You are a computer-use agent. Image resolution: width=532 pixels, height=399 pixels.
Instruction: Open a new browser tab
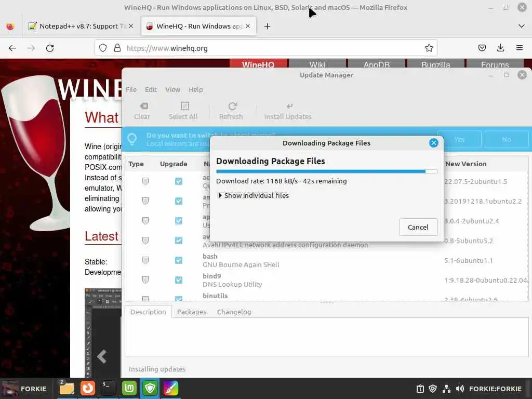[x=268, y=26]
